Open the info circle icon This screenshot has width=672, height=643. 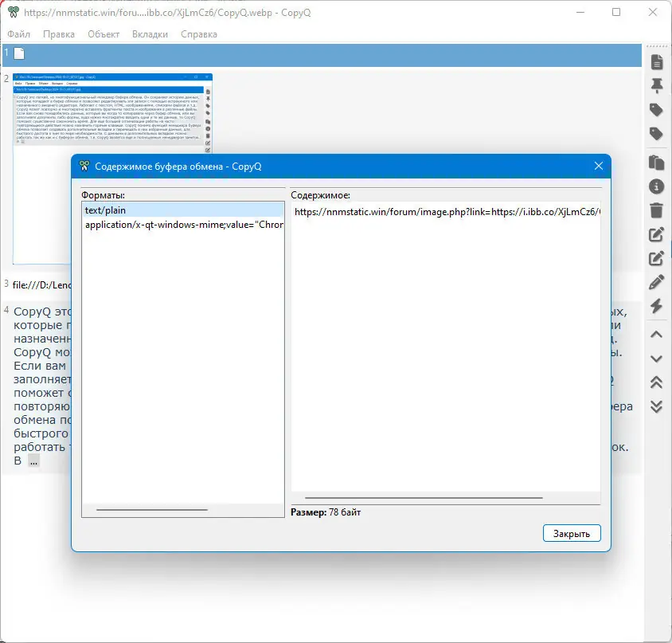pyautogui.click(x=657, y=186)
